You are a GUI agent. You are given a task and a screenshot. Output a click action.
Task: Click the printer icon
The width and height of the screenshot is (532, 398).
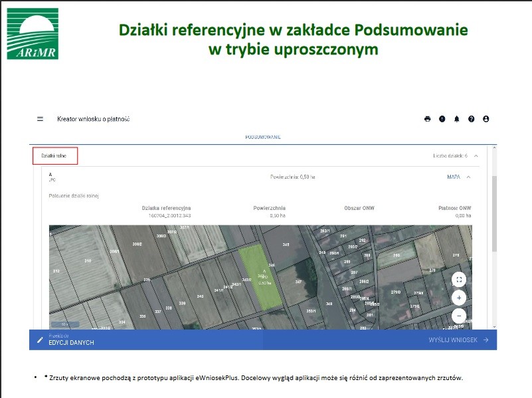pyautogui.click(x=428, y=119)
